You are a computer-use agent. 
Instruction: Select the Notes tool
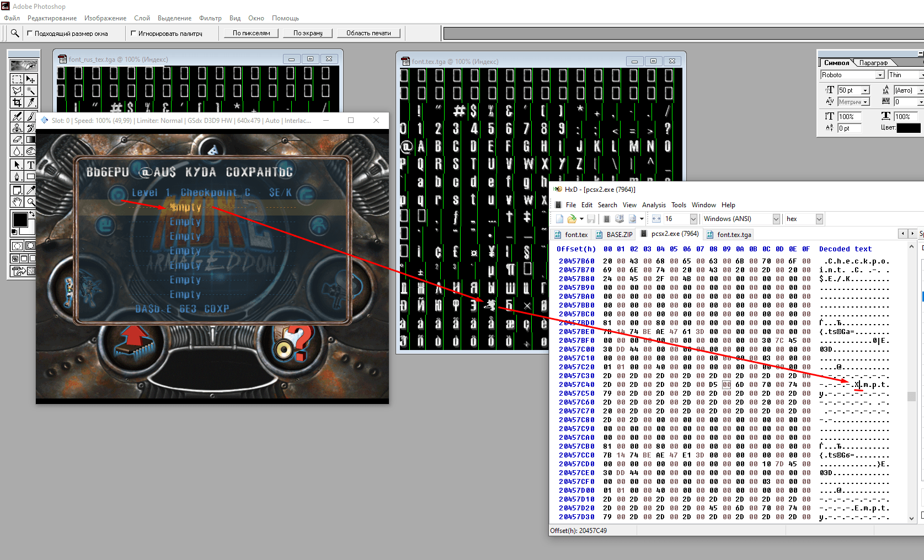point(17,190)
